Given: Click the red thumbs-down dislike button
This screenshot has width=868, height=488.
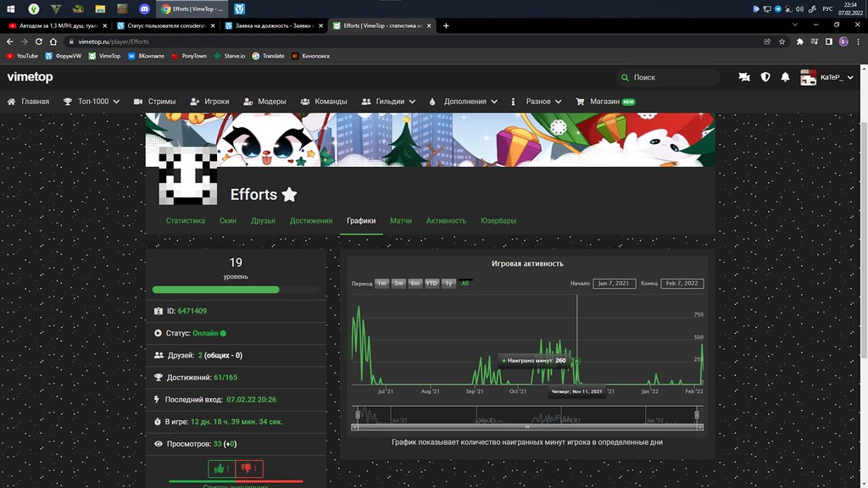Looking at the screenshot, I should pyautogui.click(x=249, y=469).
